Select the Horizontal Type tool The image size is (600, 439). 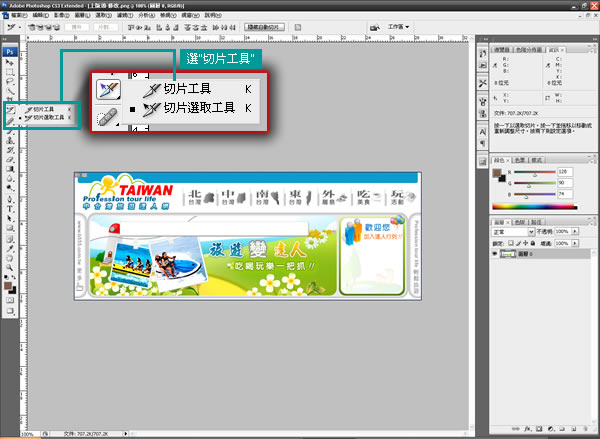[x=10, y=209]
